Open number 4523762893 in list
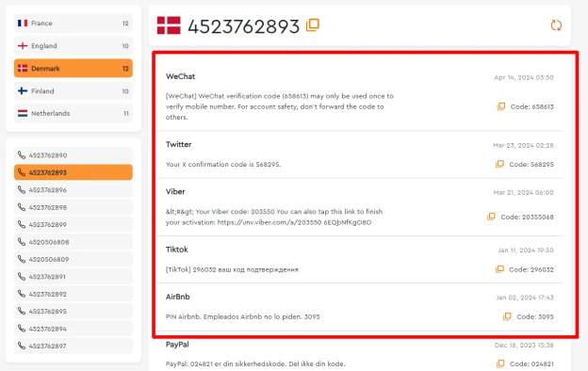This screenshot has height=371, width=588. [73, 172]
